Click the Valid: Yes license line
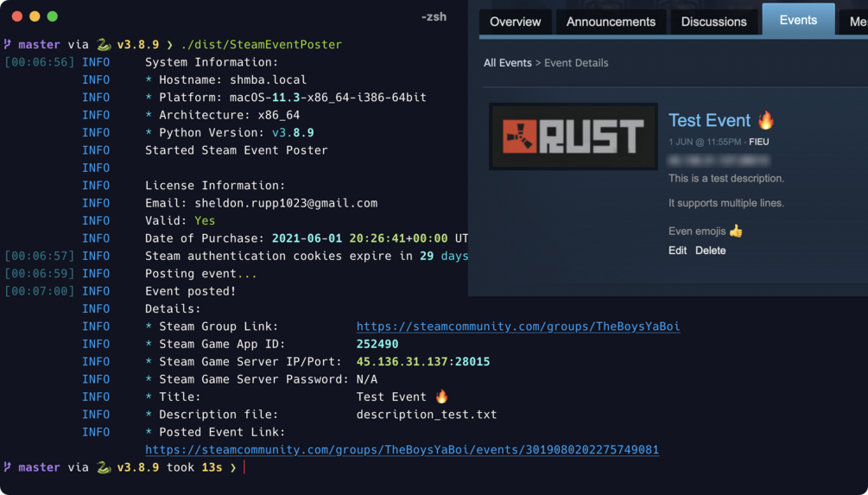 pos(180,221)
